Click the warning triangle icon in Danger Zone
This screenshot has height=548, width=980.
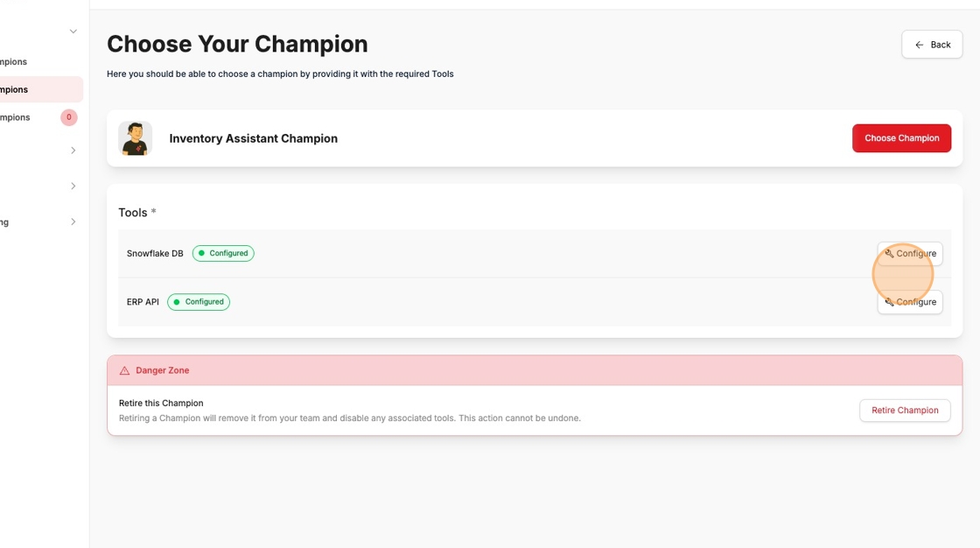[123, 369]
